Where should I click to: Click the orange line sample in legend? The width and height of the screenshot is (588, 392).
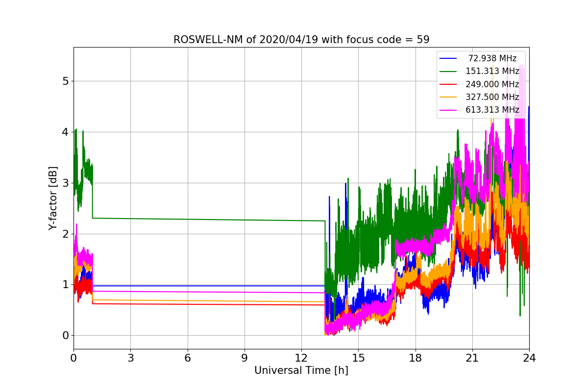pyautogui.click(x=449, y=98)
